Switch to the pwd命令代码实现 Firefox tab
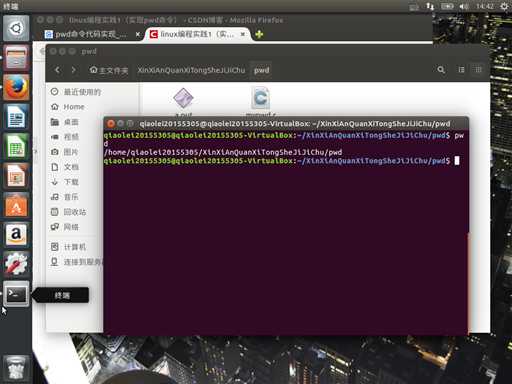The width and height of the screenshot is (512, 384). (x=90, y=34)
